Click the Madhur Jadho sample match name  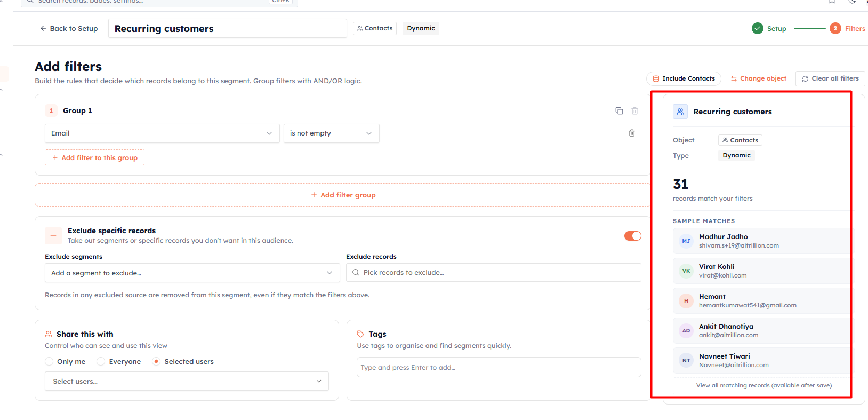point(723,236)
